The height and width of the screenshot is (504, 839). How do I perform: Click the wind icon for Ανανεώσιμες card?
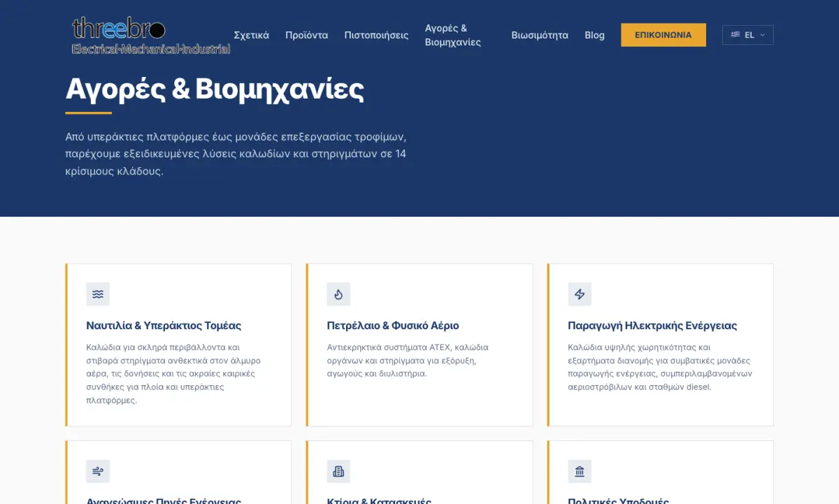pyautogui.click(x=98, y=471)
